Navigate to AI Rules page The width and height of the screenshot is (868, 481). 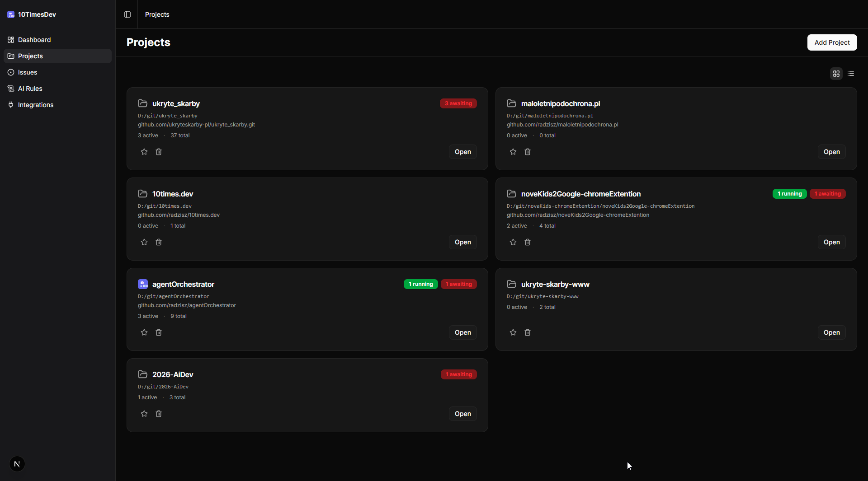30,89
